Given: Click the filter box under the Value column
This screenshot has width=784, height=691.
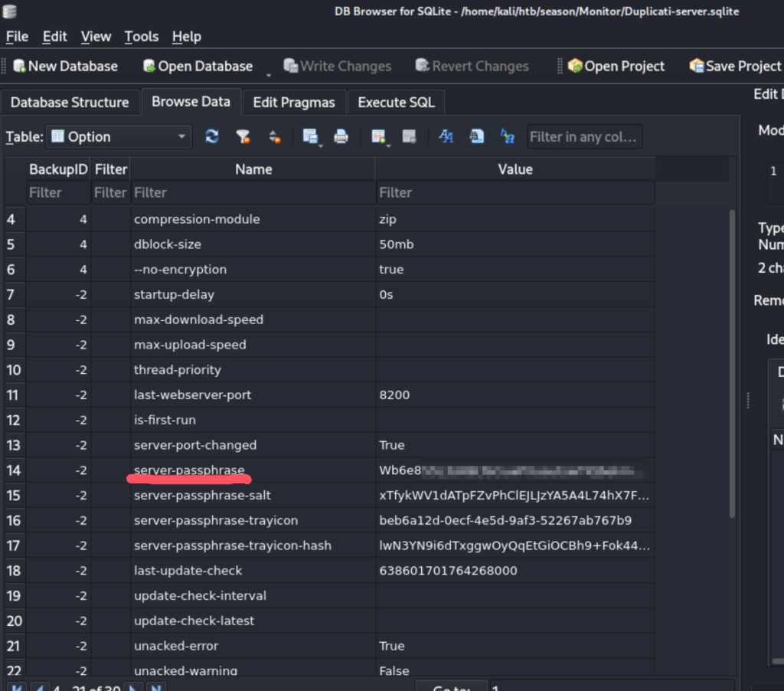Looking at the screenshot, I should click(x=515, y=192).
